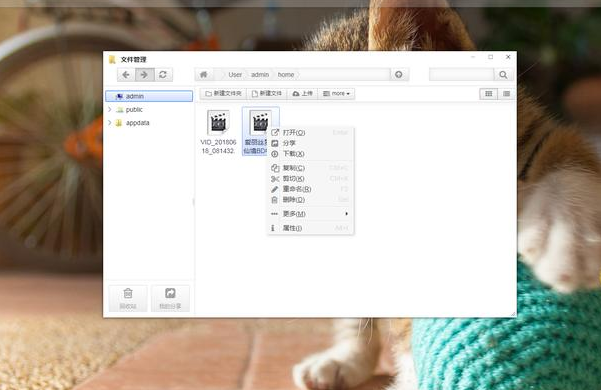
Task: Open the recycle bin in sidebar
Action: (128, 298)
